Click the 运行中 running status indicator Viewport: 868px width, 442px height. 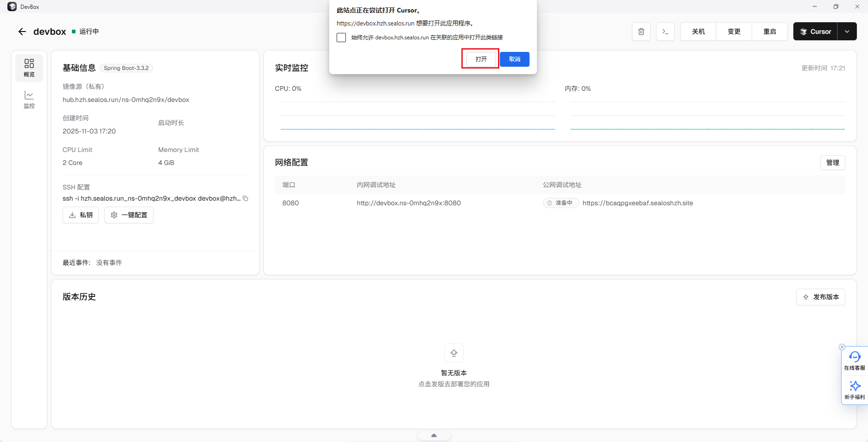pyautogui.click(x=85, y=32)
